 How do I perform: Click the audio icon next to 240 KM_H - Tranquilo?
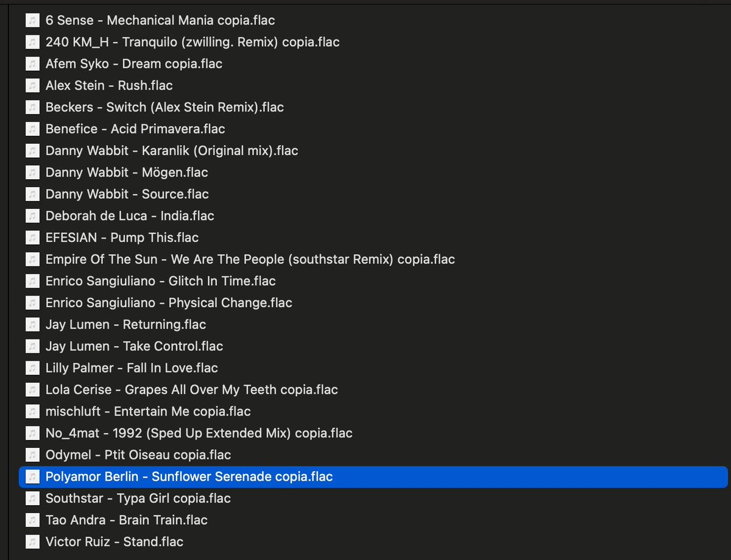pyautogui.click(x=32, y=42)
